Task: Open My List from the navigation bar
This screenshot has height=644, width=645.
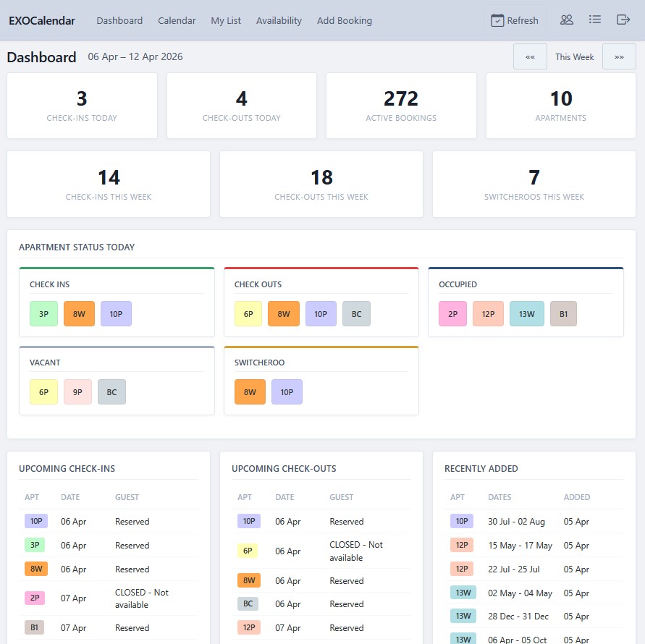Action: 226,20
